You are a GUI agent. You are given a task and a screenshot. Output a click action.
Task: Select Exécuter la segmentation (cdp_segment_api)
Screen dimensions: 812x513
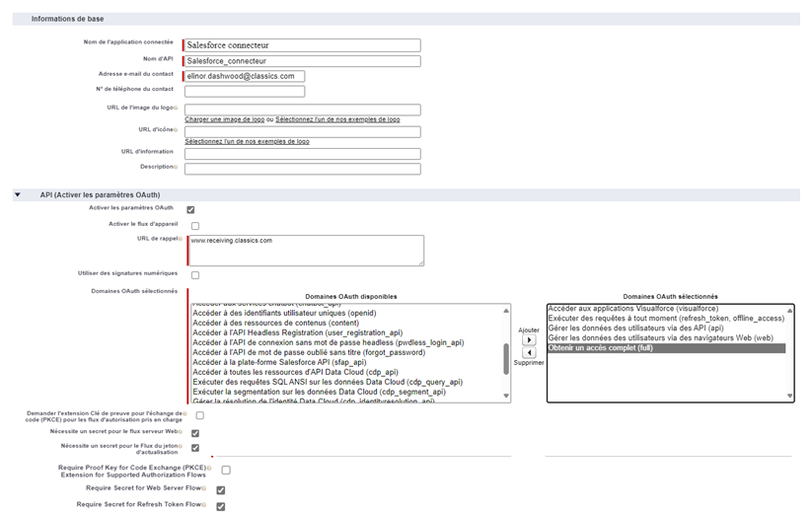pyautogui.click(x=319, y=392)
